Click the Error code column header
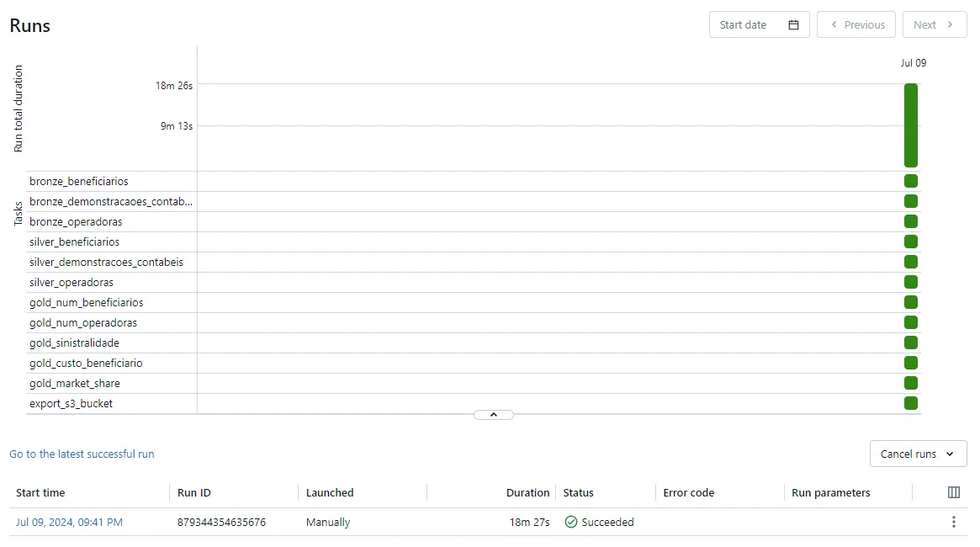 [x=688, y=492]
